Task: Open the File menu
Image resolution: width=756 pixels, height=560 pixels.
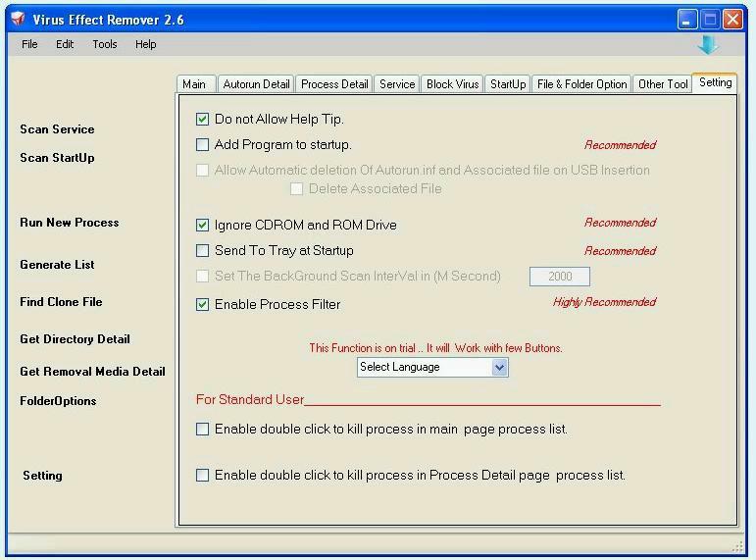Action: (x=29, y=44)
